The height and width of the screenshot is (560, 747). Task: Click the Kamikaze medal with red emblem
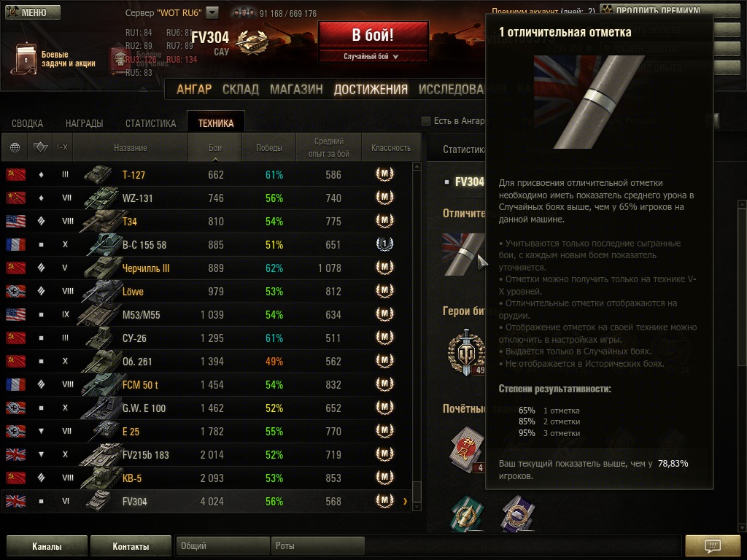point(468,449)
